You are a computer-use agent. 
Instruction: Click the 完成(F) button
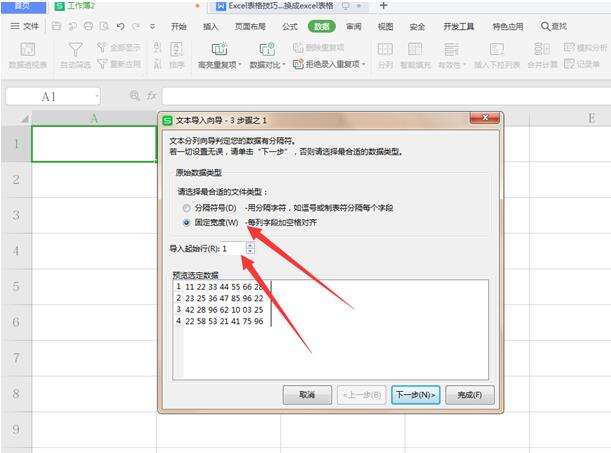coord(470,395)
